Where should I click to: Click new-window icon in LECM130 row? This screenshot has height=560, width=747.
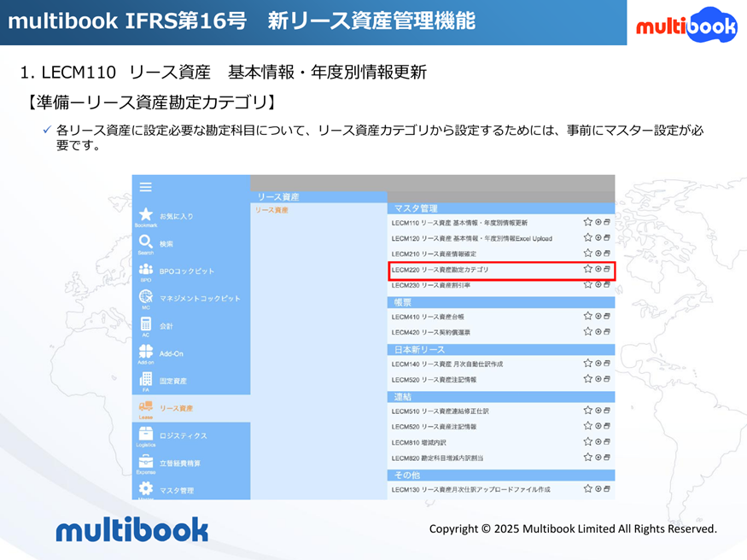coord(607,489)
